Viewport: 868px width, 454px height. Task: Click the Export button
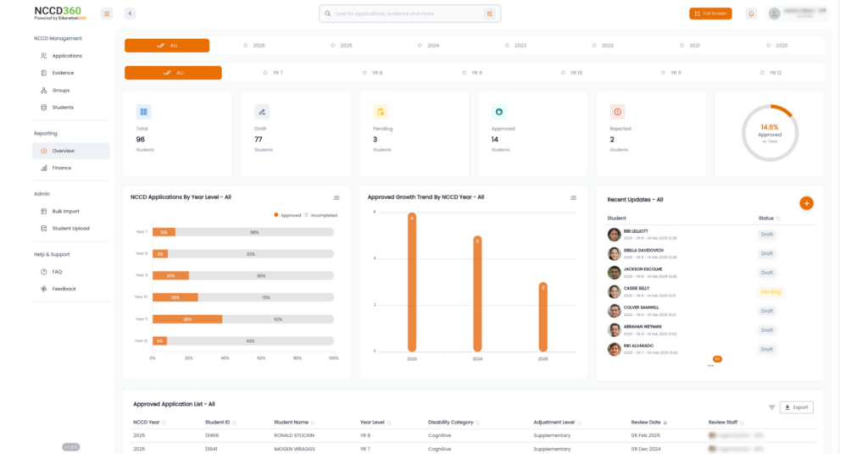797,407
